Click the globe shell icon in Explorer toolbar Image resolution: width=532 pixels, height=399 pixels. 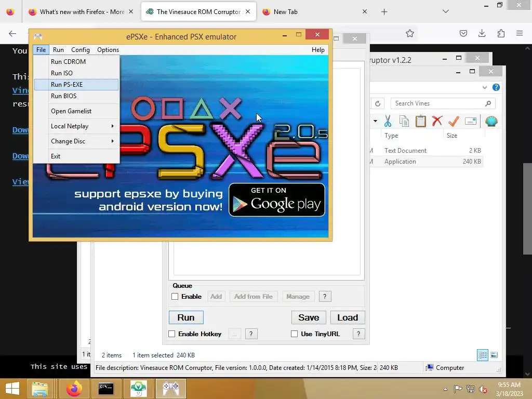click(491, 121)
